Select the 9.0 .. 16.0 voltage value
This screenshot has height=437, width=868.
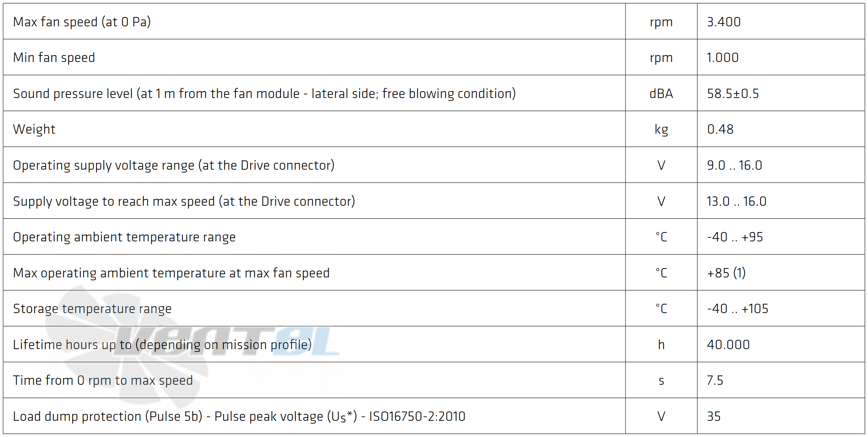(735, 165)
